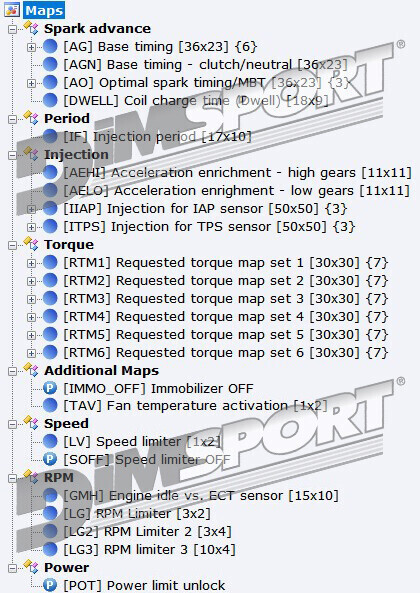
Task: Open [LG2] RPM Limiter 2 [3x4] text
Action: pos(147,532)
